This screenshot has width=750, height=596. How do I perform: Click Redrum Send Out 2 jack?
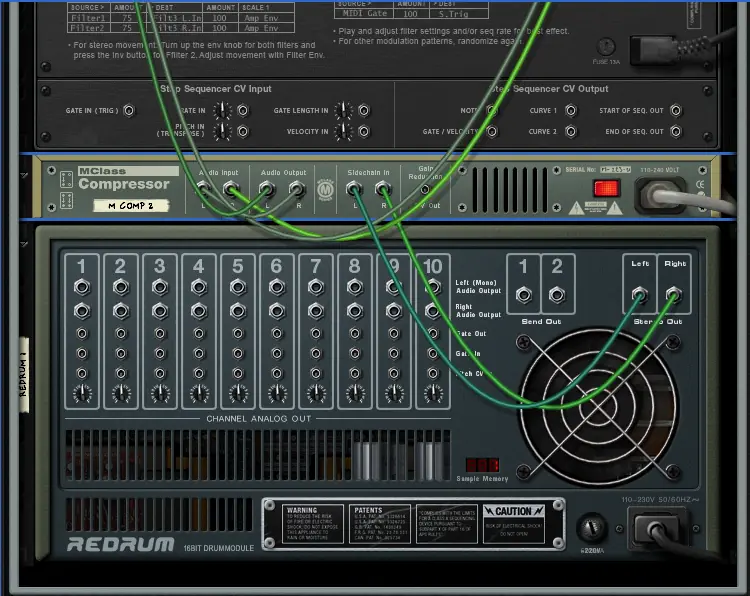(557, 295)
